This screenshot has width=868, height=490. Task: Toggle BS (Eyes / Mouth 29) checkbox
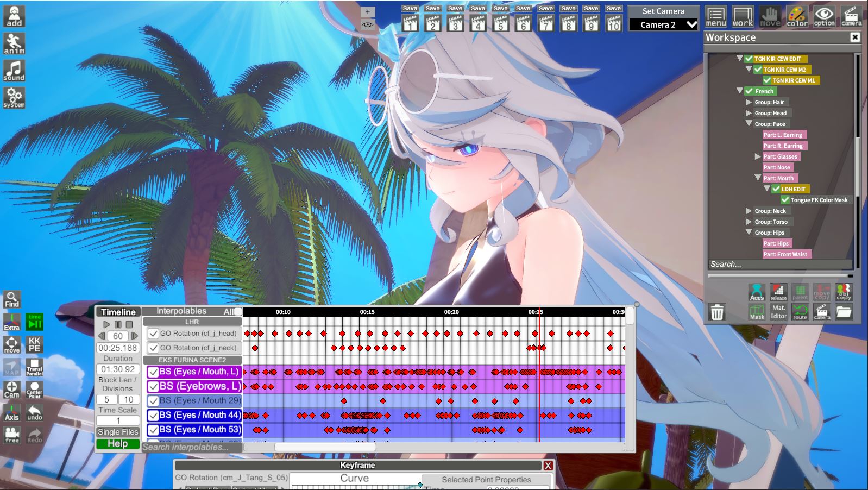[x=154, y=401]
